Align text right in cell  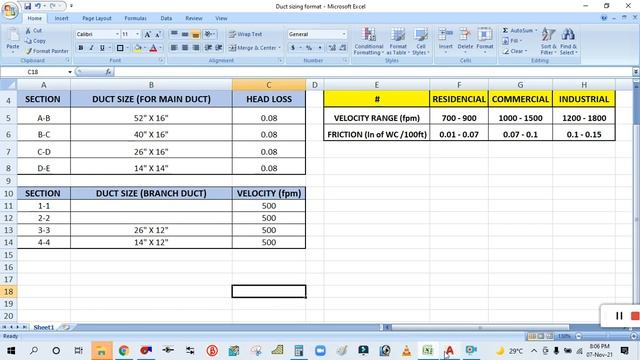click(x=196, y=48)
